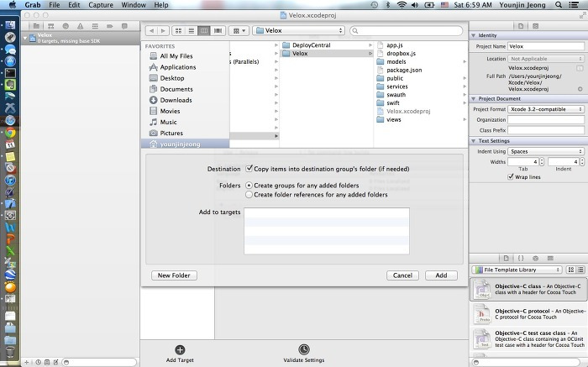Switch file dialog to Cover Flow view
The width and height of the screenshot is (588, 367).
point(218,31)
